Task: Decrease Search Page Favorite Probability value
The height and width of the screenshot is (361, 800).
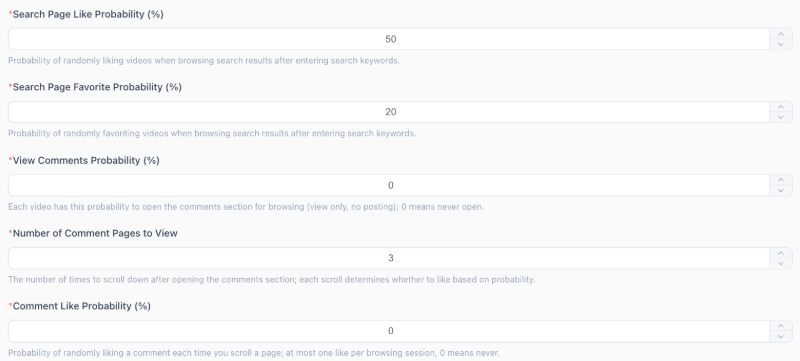Action: coord(781,117)
